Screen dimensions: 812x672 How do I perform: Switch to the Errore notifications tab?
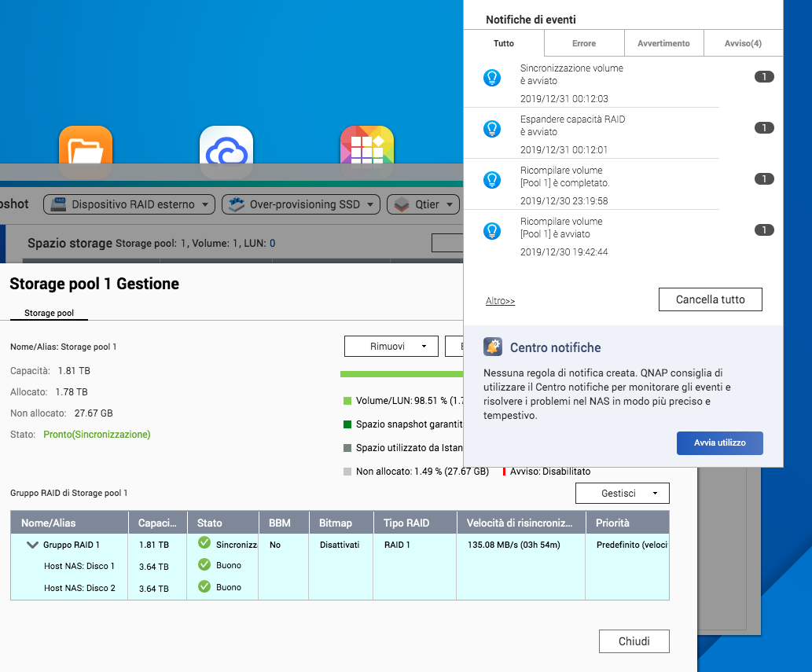(583, 43)
